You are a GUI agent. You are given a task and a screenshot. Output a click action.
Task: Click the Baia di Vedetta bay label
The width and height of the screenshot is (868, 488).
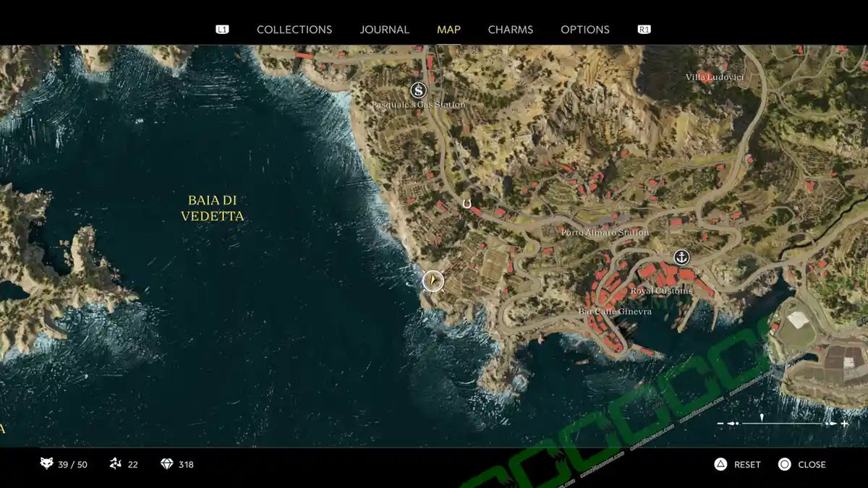tap(212, 208)
